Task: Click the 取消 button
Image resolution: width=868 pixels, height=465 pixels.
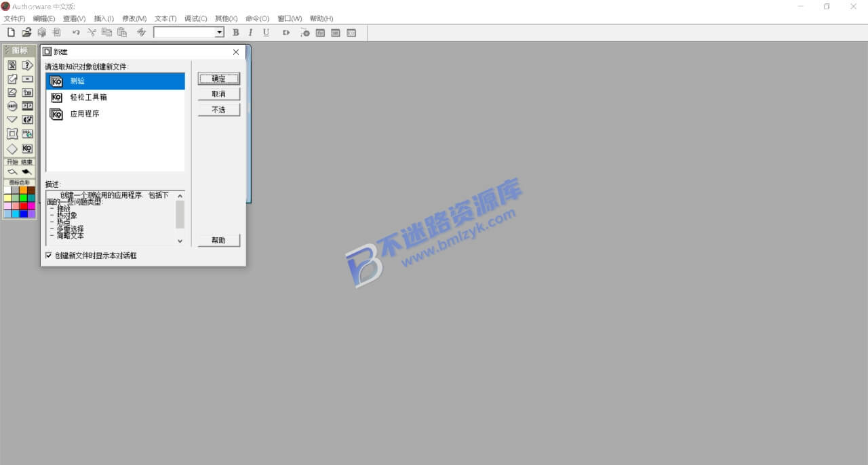Action: [219, 94]
